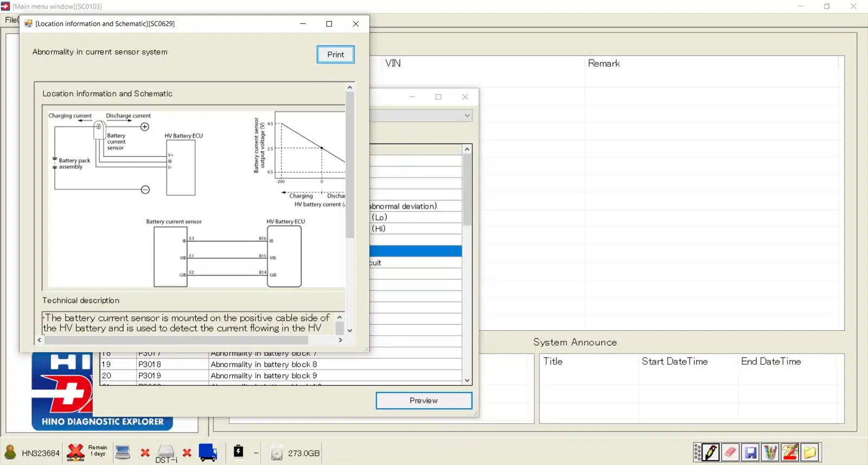Open the File menu
This screenshot has height=465, width=868.
pos(10,20)
